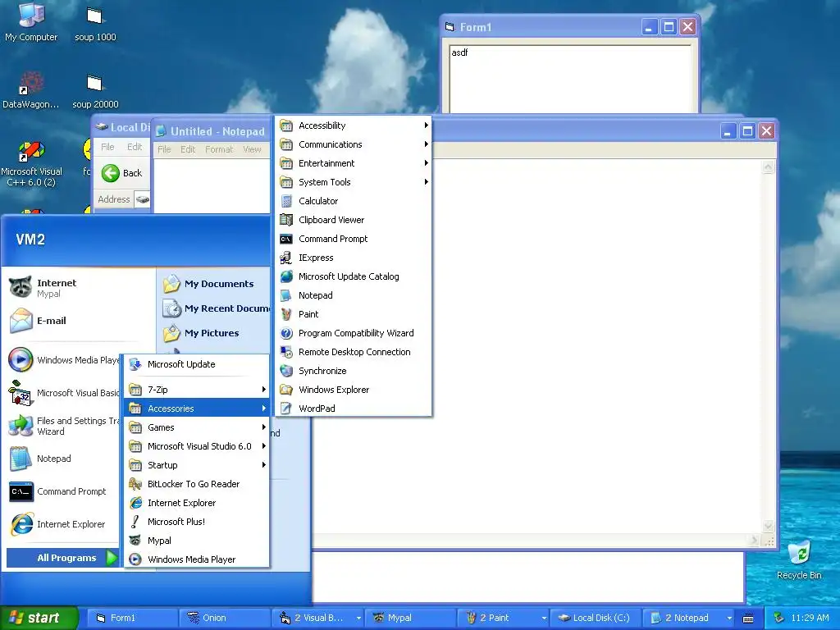Viewport: 840px width, 630px height.
Task: Open My Pictures from Start menu
Action: tap(214, 333)
